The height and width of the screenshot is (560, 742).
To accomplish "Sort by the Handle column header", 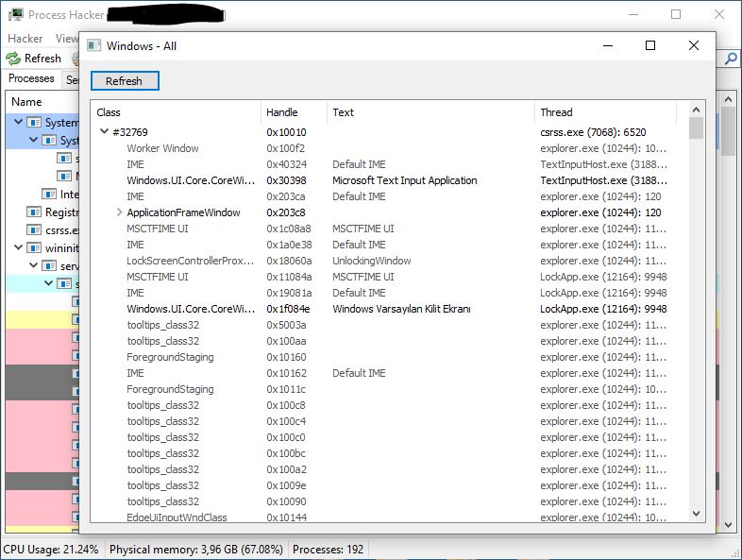I will 294,112.
